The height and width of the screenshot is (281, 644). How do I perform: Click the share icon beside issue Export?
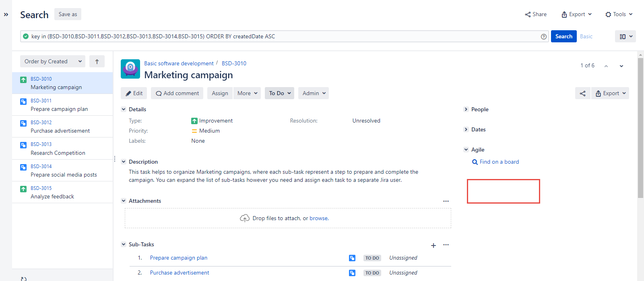[x=582, y=94]
